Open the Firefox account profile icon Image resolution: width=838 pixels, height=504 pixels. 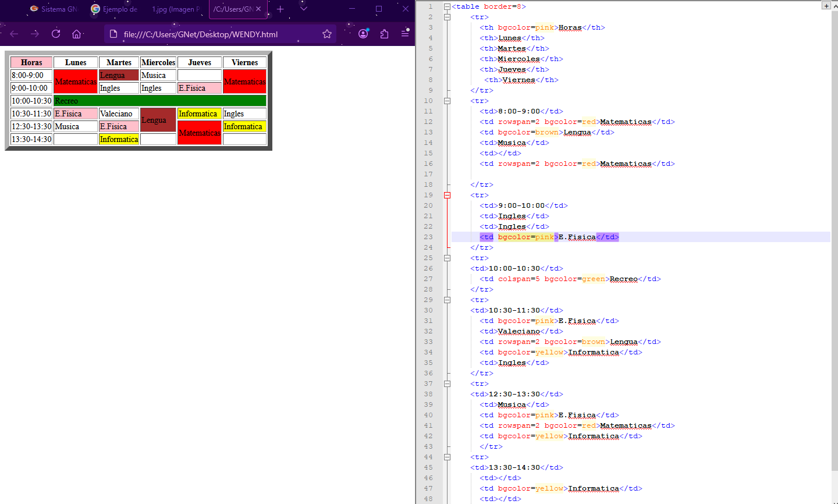pyautogui.click(x=363, y=34)
